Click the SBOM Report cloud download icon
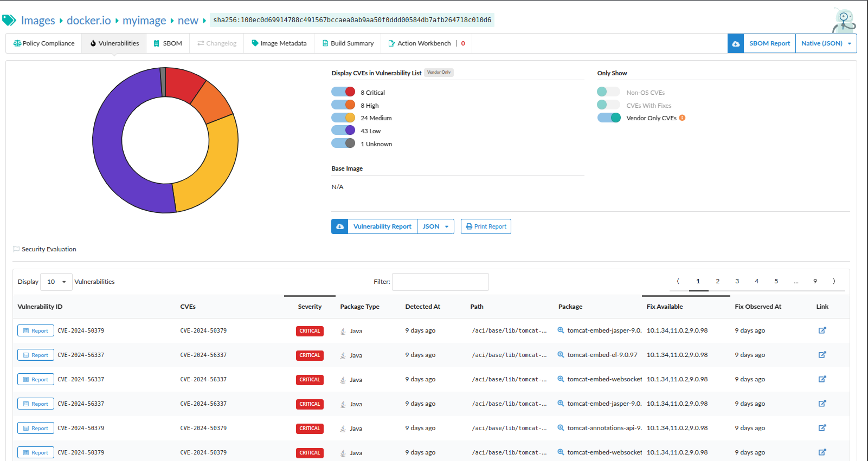Image resolution: width=868 pixels, height=461 pixels. pos(736,43)
